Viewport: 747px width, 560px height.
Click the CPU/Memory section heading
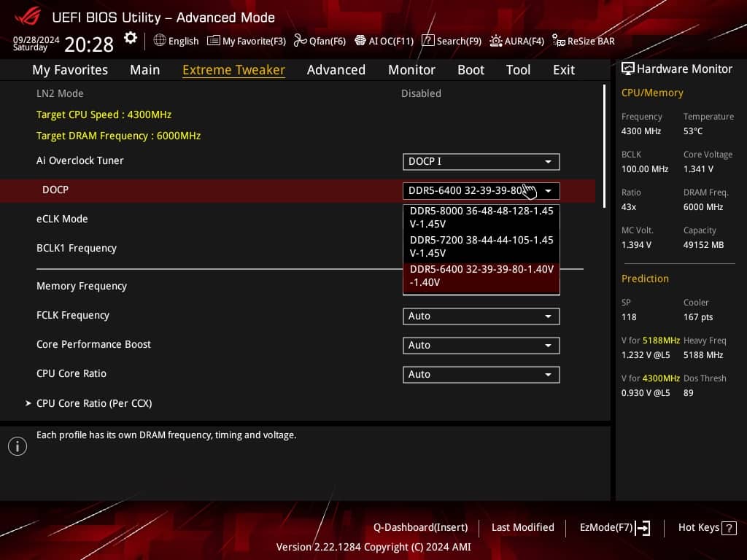652,93
